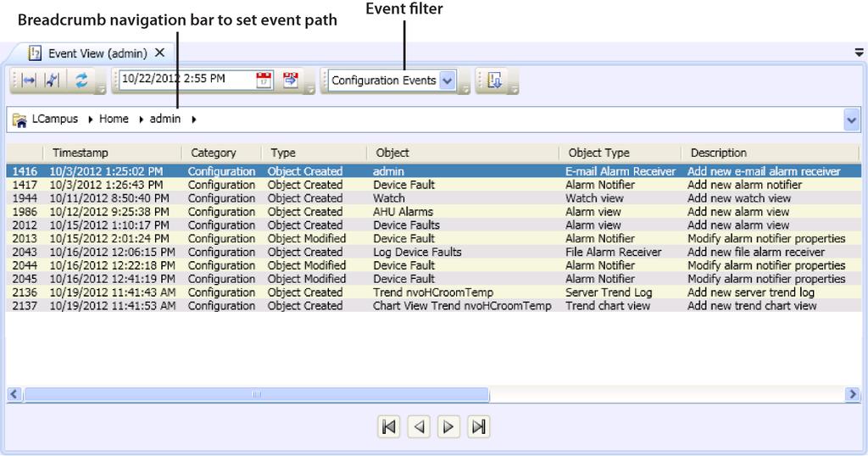Select event row 2044
The width and height of the screenshot is (868, 456).
pos(433,265)
